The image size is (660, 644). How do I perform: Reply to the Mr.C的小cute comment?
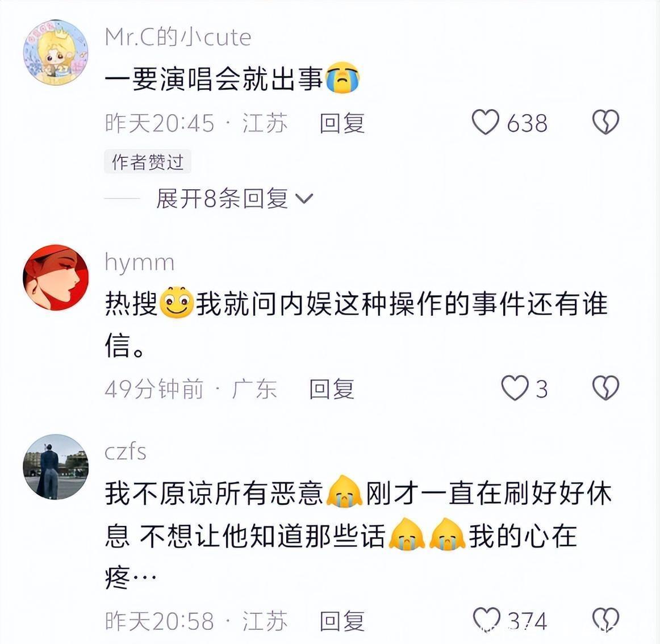pyautogui.click(x=342, y=123)
